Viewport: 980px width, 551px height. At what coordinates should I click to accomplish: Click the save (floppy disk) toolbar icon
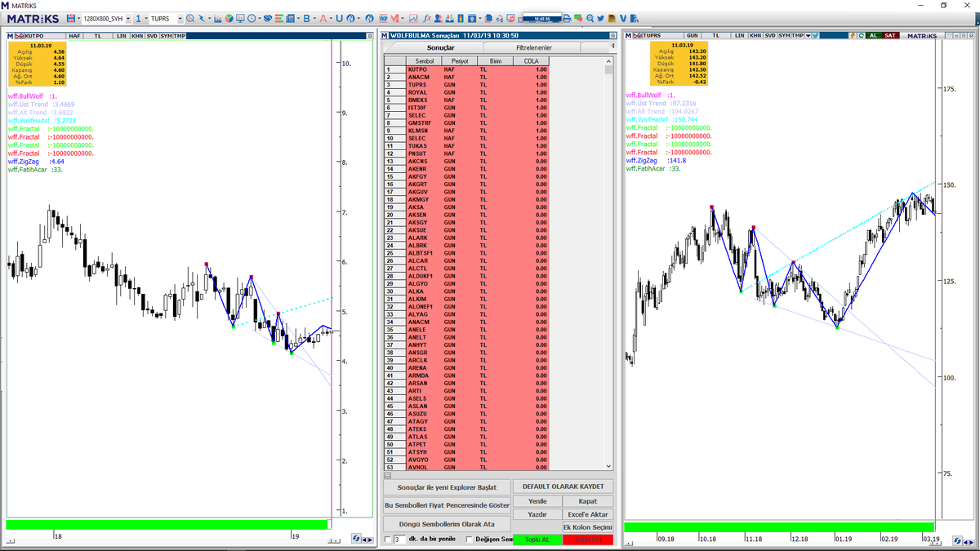[70, 19]
